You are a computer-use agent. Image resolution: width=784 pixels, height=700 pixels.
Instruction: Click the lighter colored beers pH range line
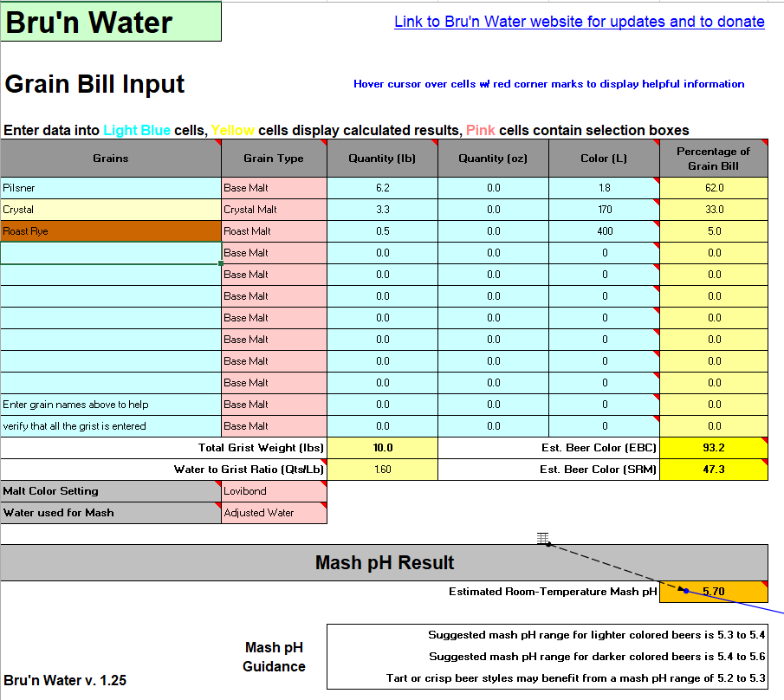[597, 635]
